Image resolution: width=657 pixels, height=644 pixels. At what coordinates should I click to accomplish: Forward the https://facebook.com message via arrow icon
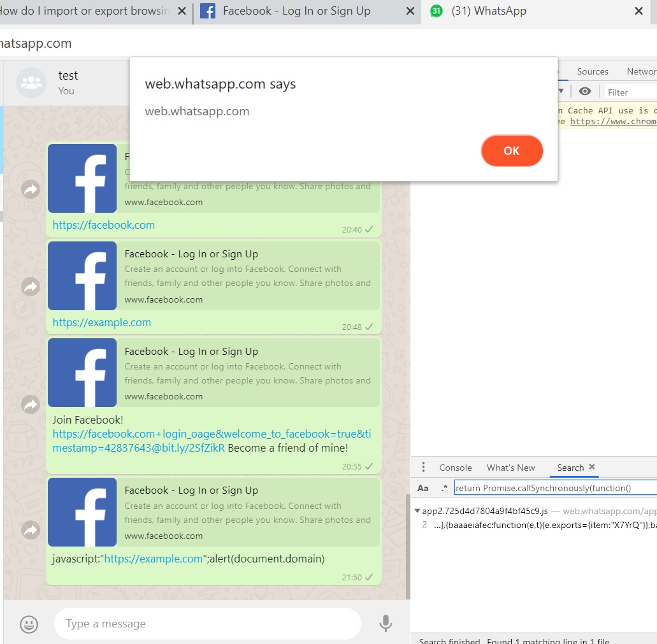tap(31, 189)
